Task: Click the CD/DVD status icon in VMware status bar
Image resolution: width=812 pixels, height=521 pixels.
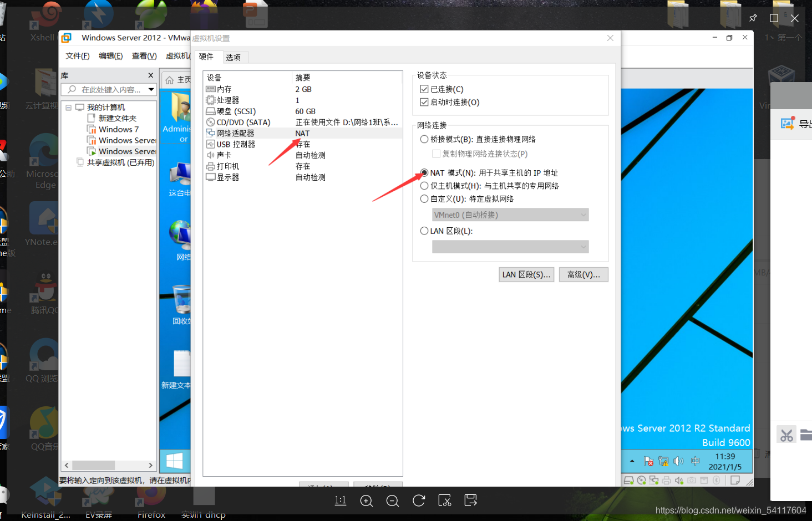Action: click(642, 481)
